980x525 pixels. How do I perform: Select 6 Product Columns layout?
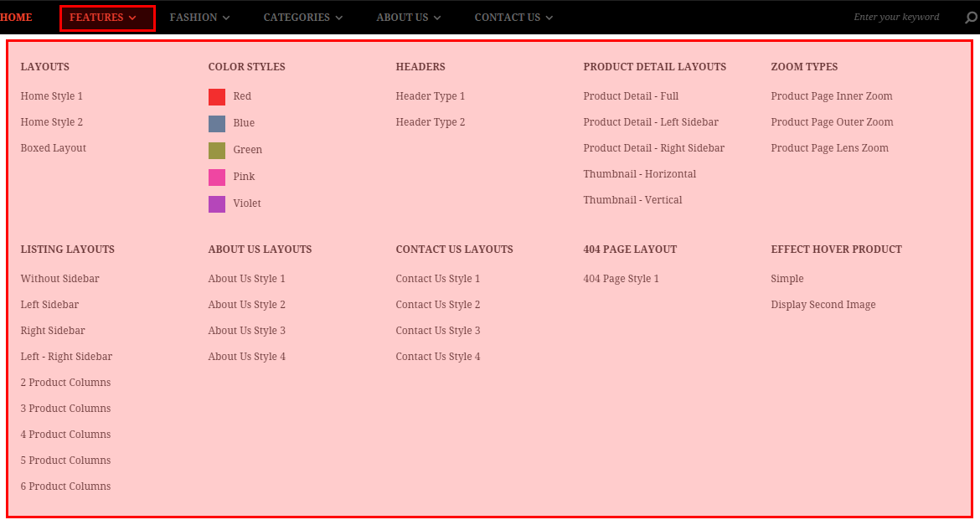point(65,486)
